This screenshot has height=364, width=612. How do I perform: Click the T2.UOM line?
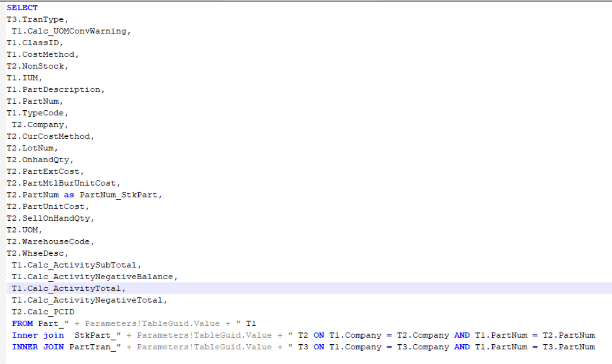coord(25,230)
